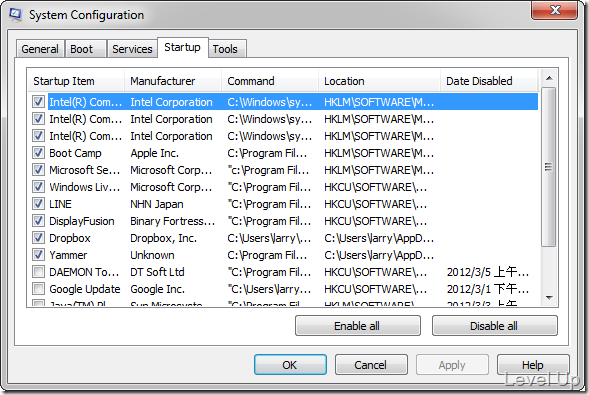The image size is (589, 395).
Task: Uncheck the Yammer startup checkbox
Action: (x=38, y=255)
